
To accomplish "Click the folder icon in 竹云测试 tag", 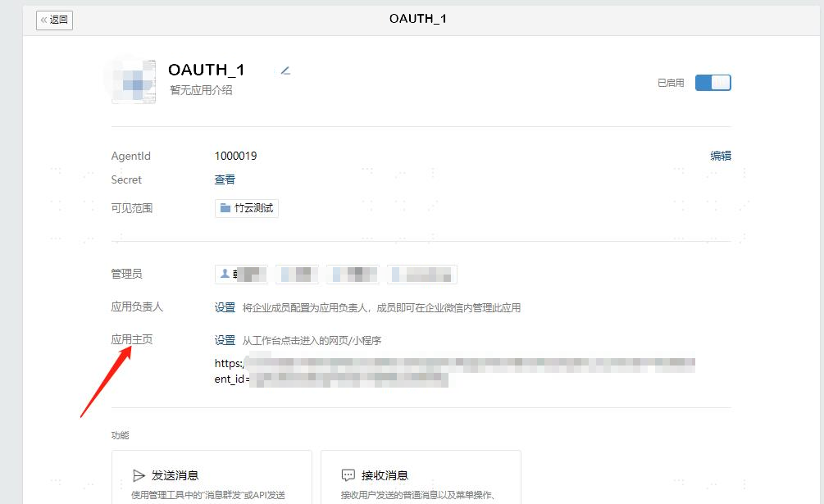I will 225,208.
